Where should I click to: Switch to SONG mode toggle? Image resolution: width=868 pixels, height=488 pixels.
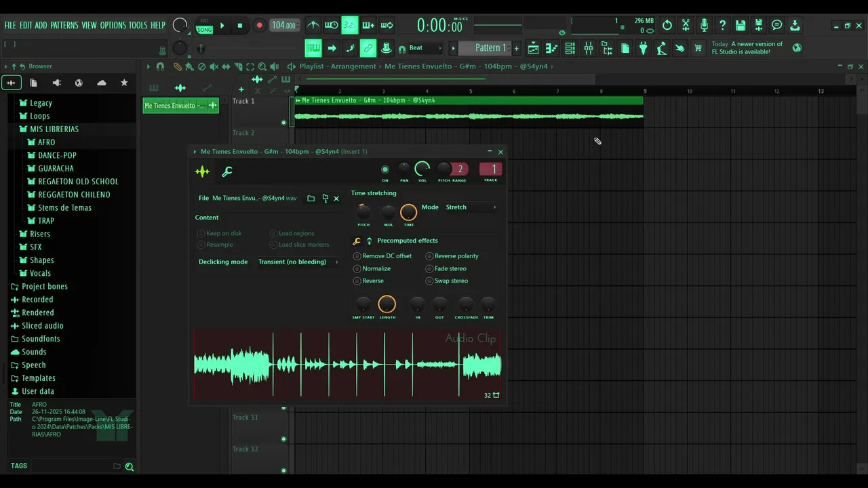[204, 30]
